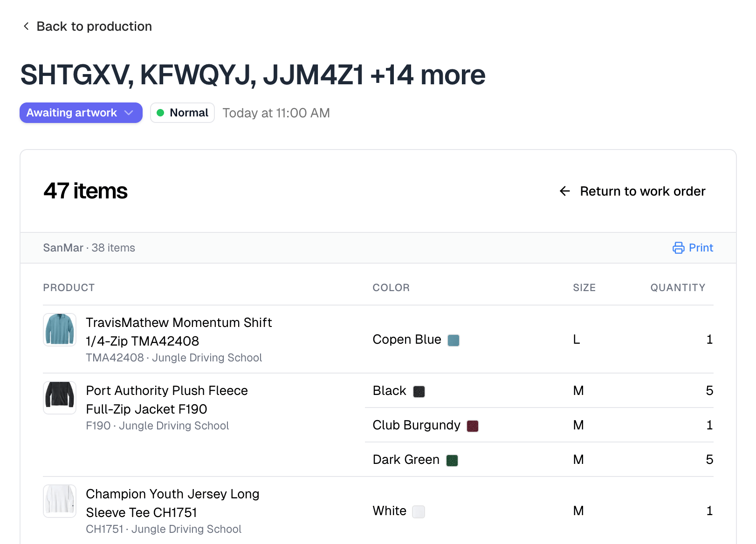Click the Black color swatch

click(419, 392)
